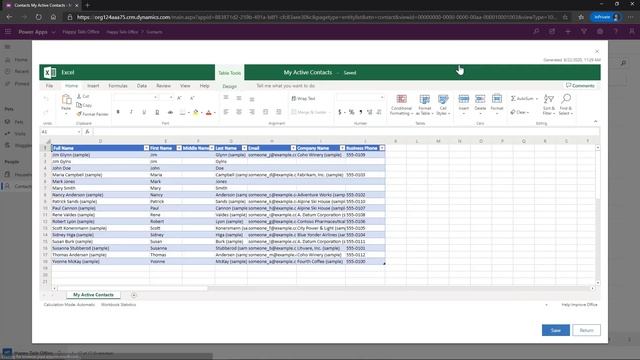Toggle italic formatting
The height and width of the screenshot is (360, 640).
point(131,112)
